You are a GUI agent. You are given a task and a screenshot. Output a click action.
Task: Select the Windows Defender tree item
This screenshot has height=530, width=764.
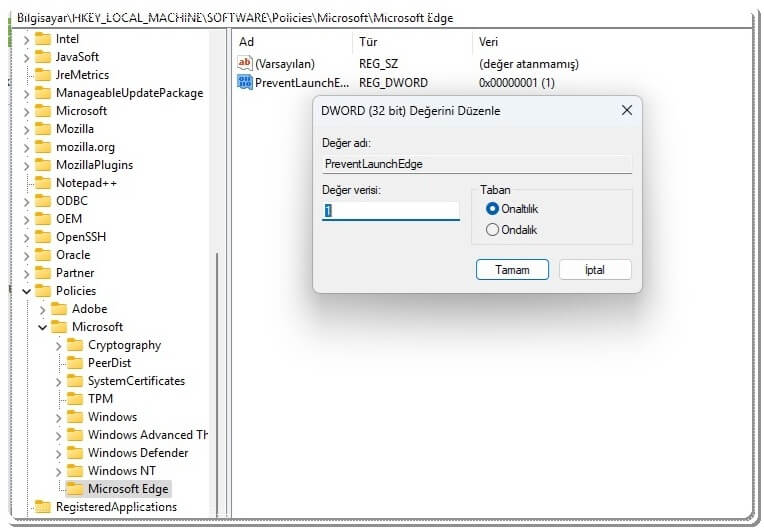138,453
